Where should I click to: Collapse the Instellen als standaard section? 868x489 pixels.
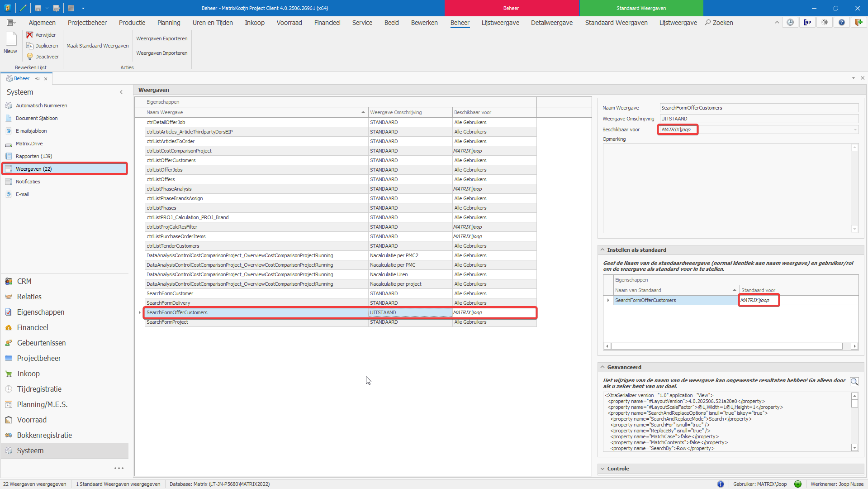(602, 250)
